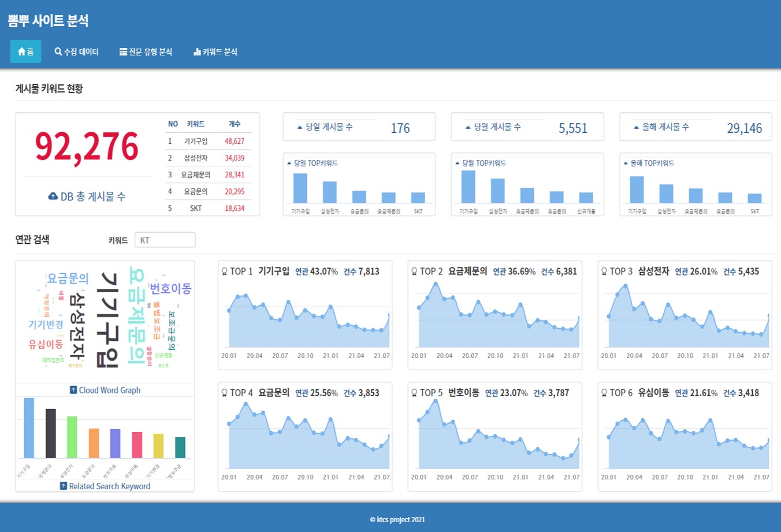Click the arrow icon beside Cloud Word Graph
Image resolution: width=781 pixels, height=532 pixels.
tap(73, 390)
